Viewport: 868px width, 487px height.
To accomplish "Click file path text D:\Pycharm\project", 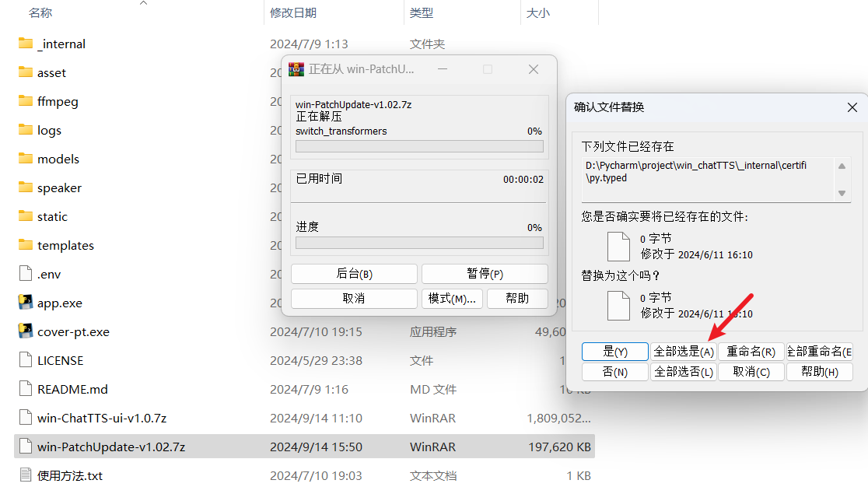I will 696,172.
